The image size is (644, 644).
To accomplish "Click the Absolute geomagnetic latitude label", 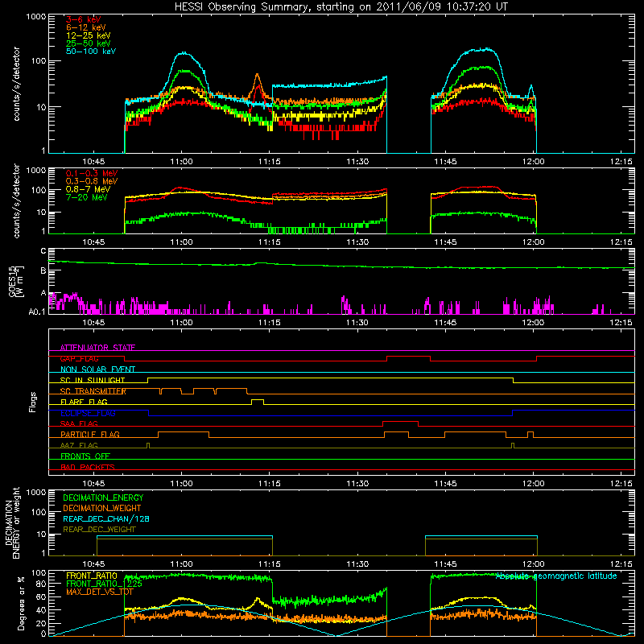I will 556,576.
